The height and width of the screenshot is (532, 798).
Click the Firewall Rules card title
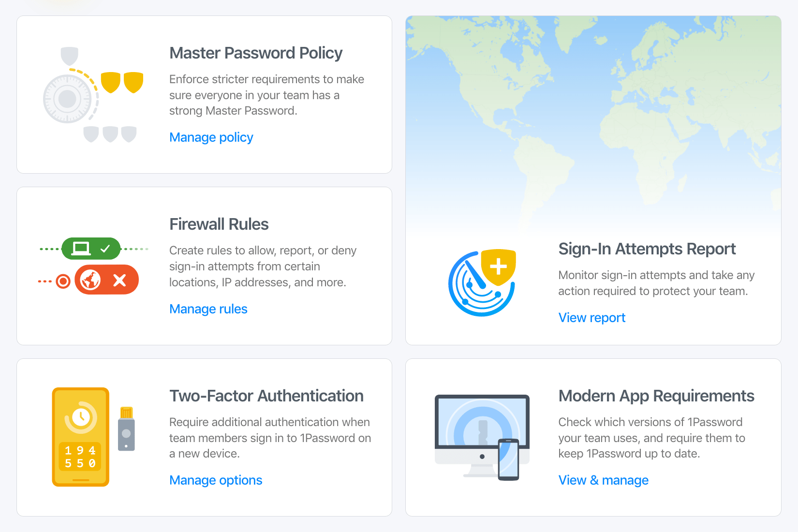(219, 224)
